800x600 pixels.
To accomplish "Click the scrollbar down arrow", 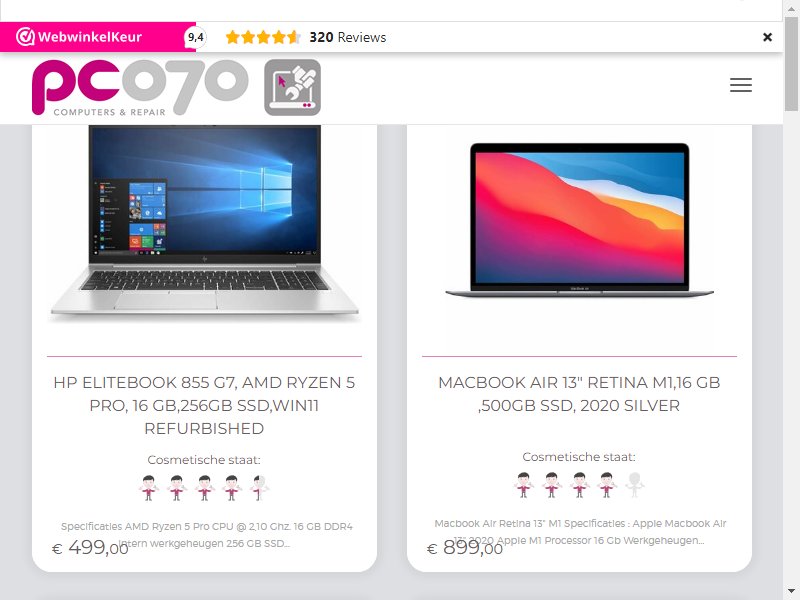I will 791,592.
